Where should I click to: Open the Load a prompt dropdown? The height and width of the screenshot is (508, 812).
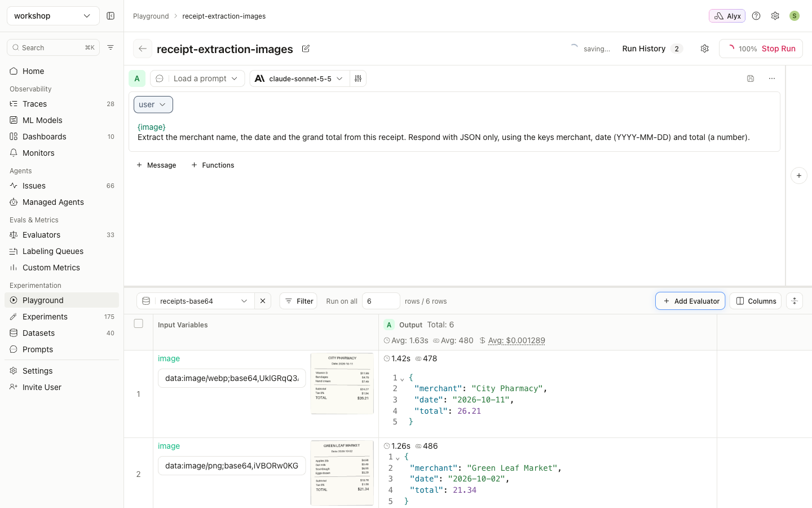click(197, 78)
